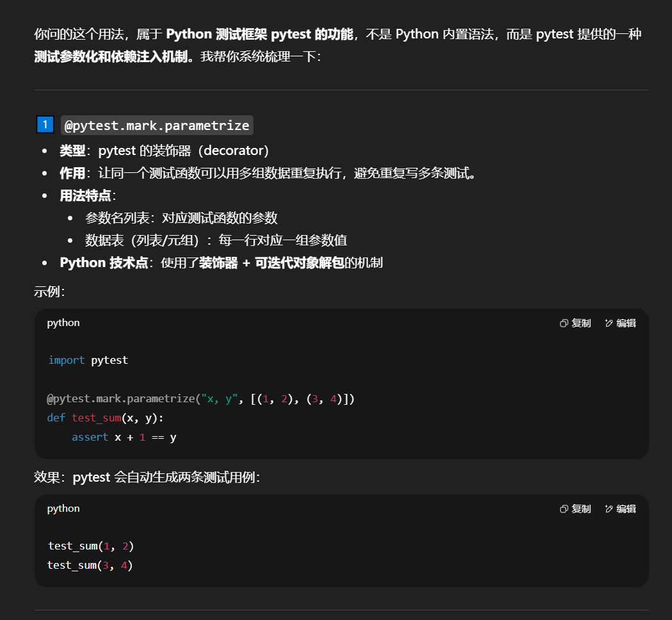Image resolution: width=672 pixels, height=620 pixels.
Task: Click the sub-bullet "参数名列表: 对应测试函数的参数"
Action: (181, 218)
